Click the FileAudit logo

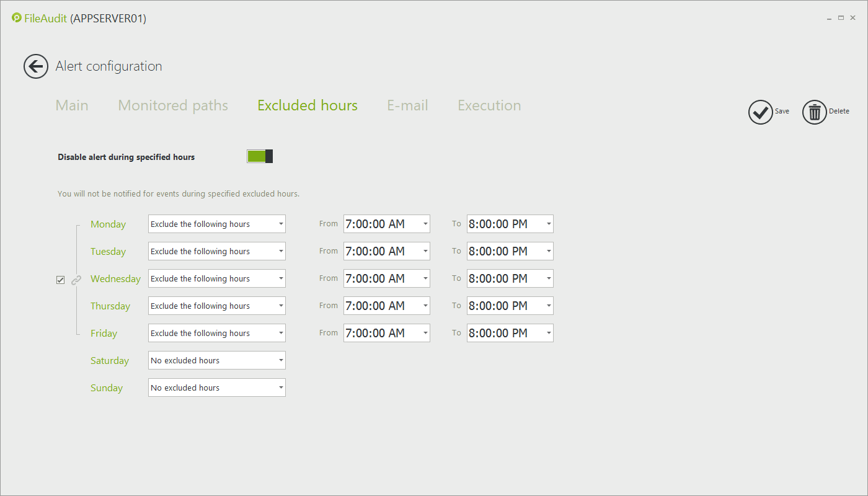coord(16,18)
